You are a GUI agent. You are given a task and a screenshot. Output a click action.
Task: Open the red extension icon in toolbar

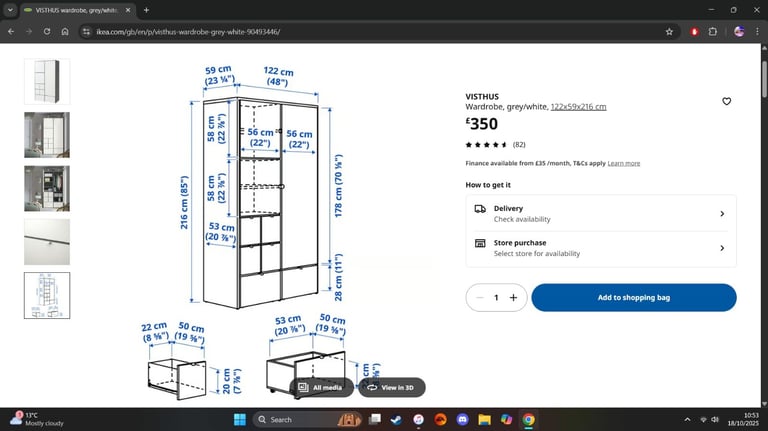pos(694,32)
